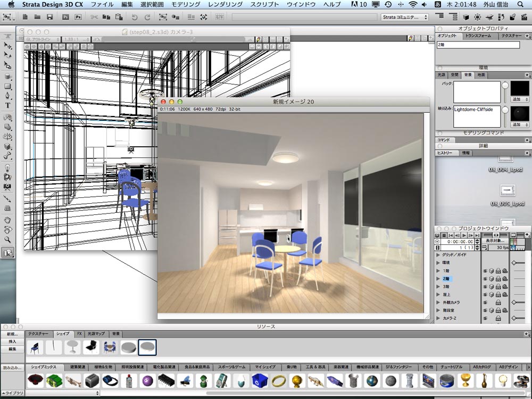
Task: Open the 追加 dropdown beside バック swatch
Action: tap(519, 99)
